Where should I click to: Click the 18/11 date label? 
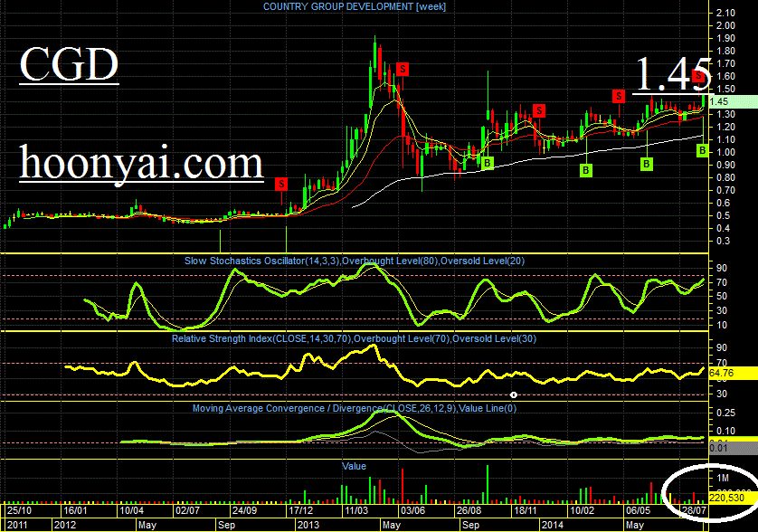[526, 510]
